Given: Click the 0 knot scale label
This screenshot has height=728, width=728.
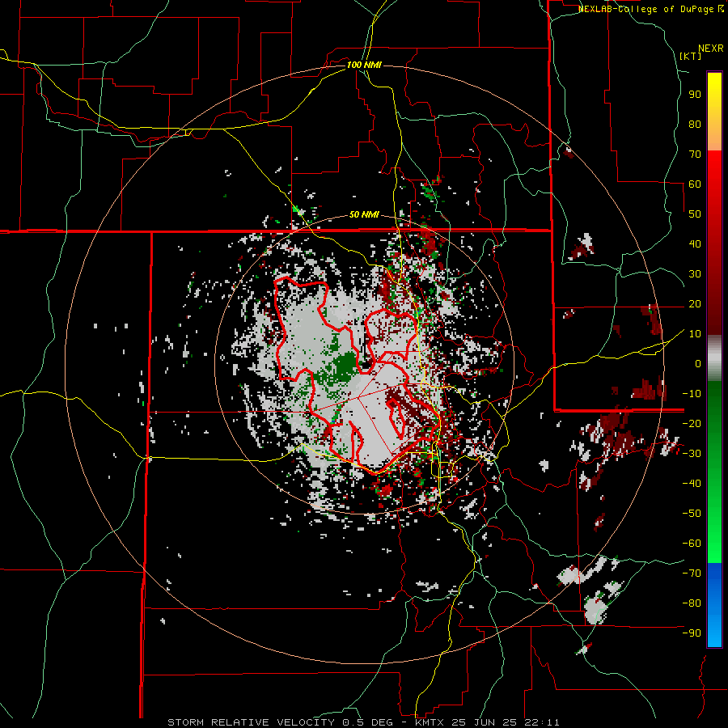Looking at the screenshot, I should click(698, 363).
